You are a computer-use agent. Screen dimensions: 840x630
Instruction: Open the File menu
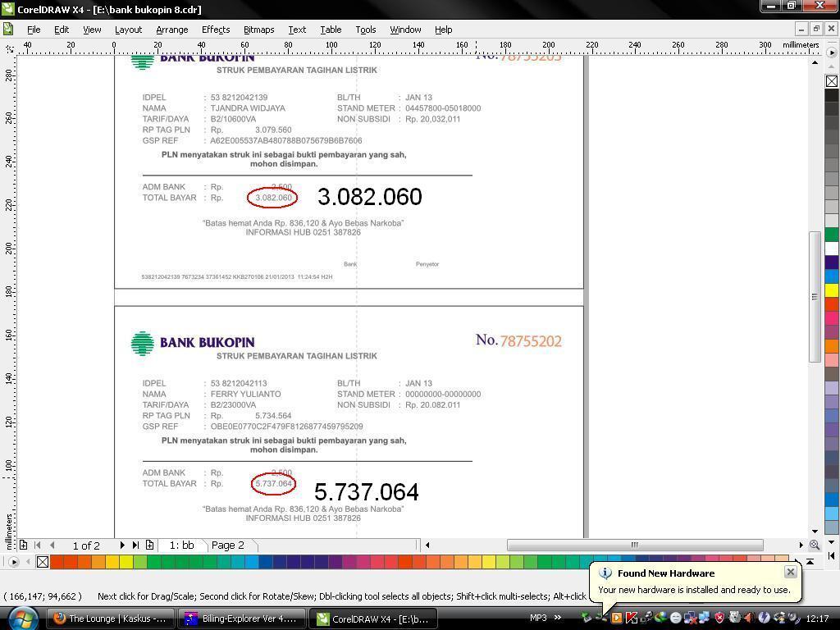pos(34,30)
